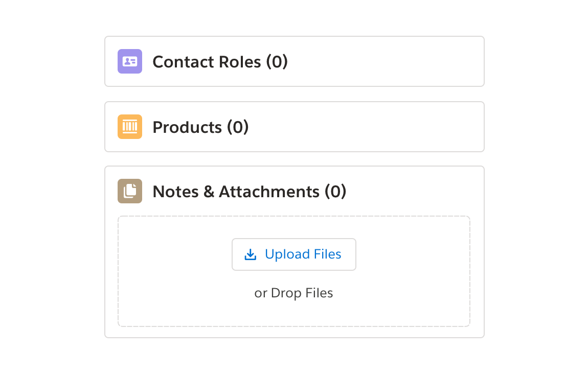Click the (0) count beside Notes & Attachments
Viewport: 588px width, 375px height.
click(x=335, y=192)
